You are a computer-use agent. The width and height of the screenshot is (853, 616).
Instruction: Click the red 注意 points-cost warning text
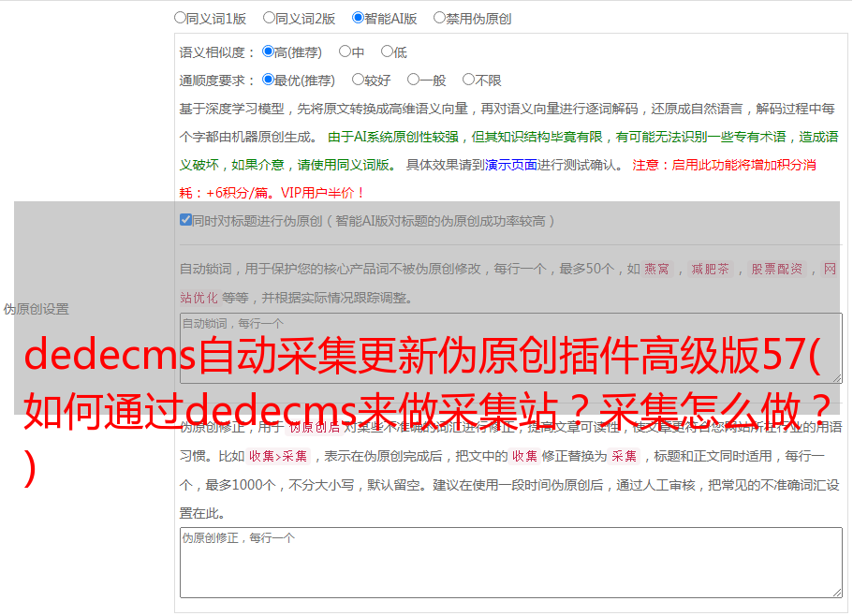pyautogui.click(x=498, y=178)
